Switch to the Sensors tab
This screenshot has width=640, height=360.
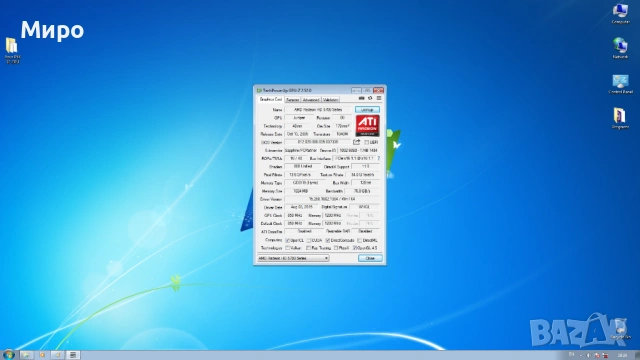pos(293,100)
